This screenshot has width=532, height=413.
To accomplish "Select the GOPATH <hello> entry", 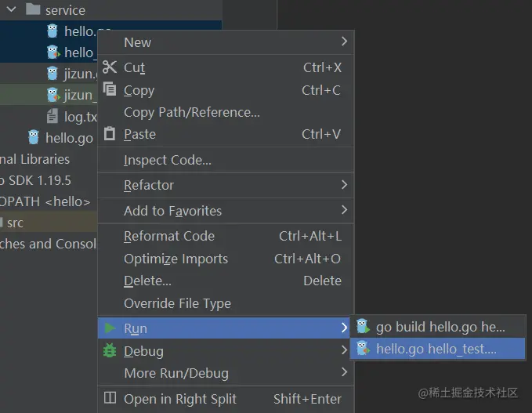I will pos(45,201).
